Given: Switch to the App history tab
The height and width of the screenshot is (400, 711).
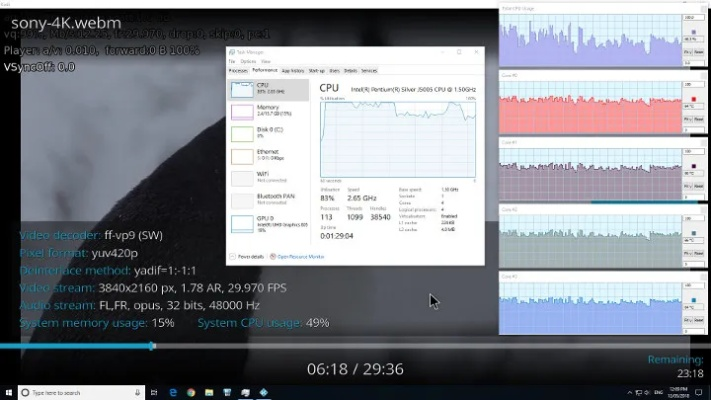Looking at the screenshot, I should (293, 71).
